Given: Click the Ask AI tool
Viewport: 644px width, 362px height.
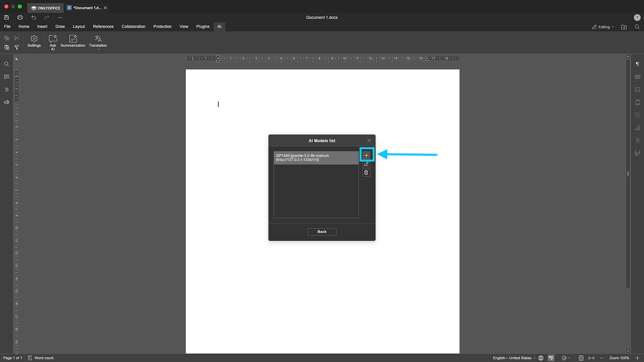Looking at the screenshot, I should [x=53, y=43].
